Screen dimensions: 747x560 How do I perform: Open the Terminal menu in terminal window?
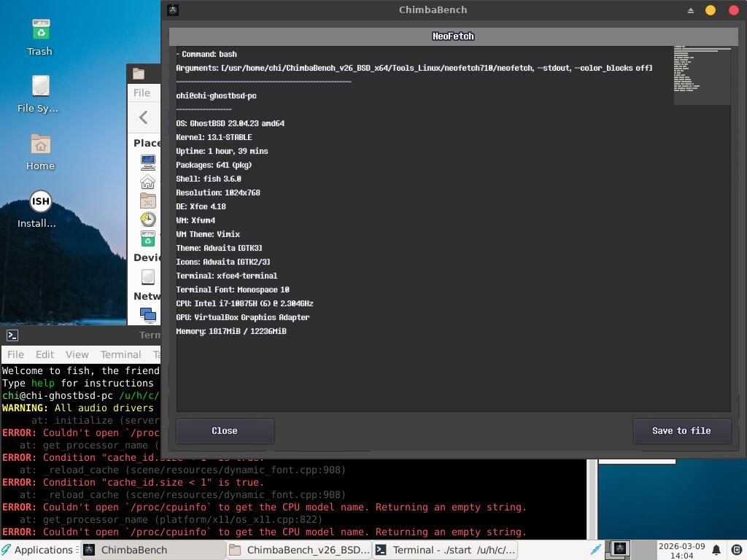120,354
